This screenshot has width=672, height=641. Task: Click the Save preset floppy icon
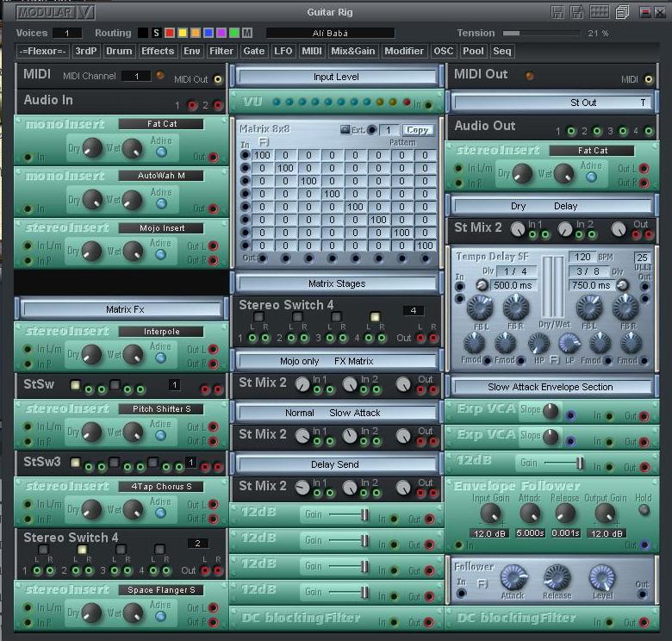coord(557,12)
